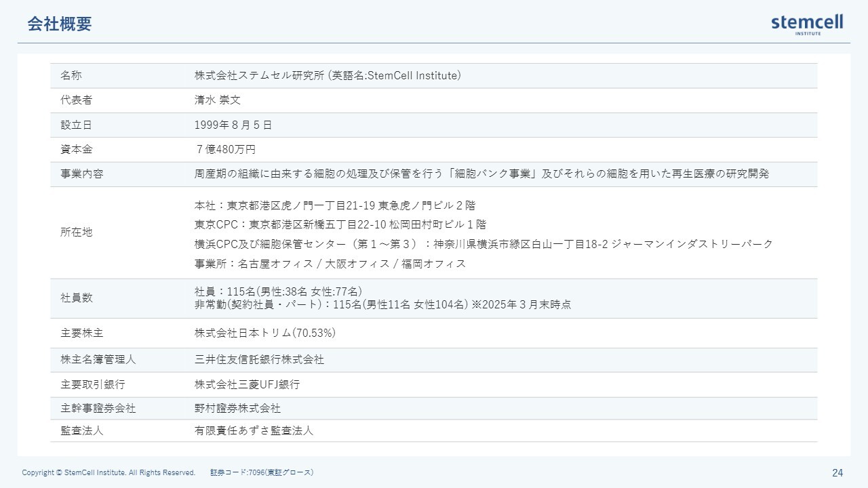Click the Copyright StemCell Institute footer text

coord(109,472)
